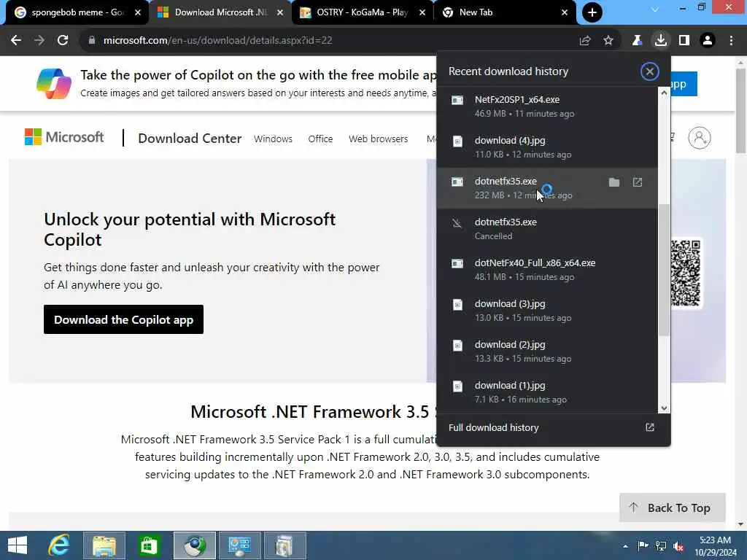Click the taskbar clock and date
The width and height of the screenshot is (747, 560).
point(715,546)
